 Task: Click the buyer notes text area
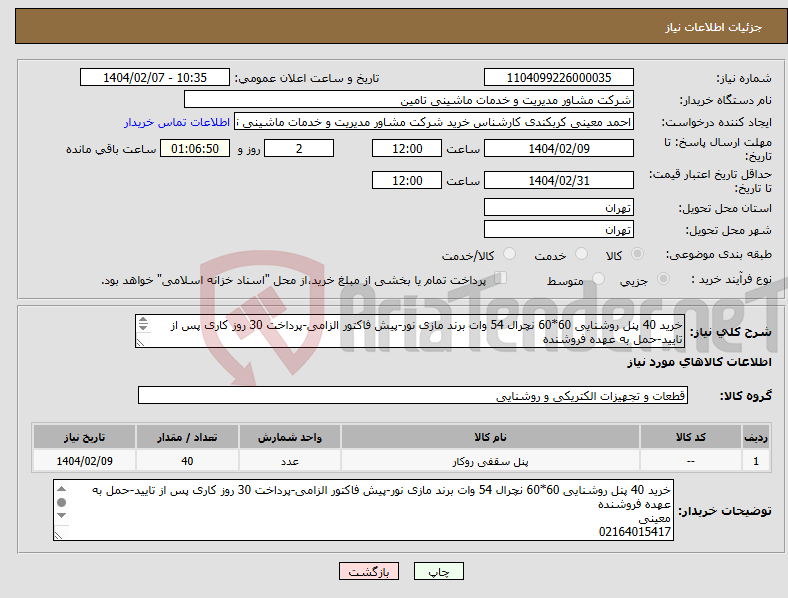pos(363,510)
